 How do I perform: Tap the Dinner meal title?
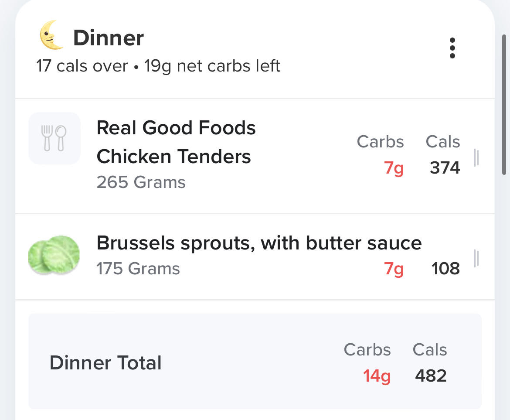[109, 37]
